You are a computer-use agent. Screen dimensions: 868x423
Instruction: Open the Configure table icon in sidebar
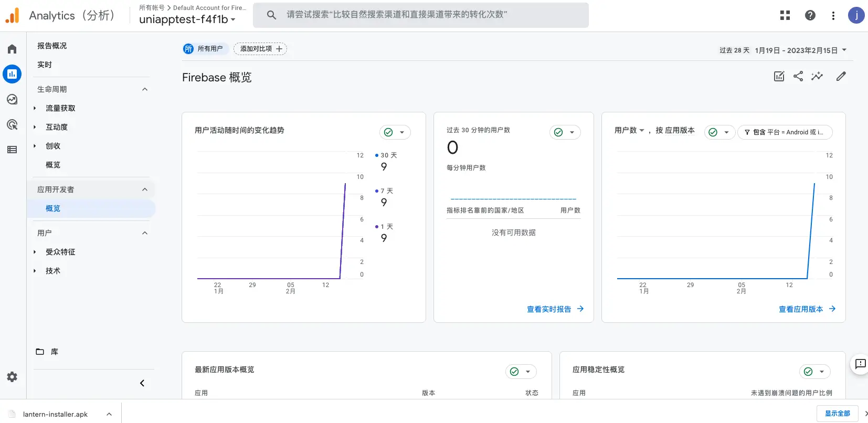click(12, 150)
